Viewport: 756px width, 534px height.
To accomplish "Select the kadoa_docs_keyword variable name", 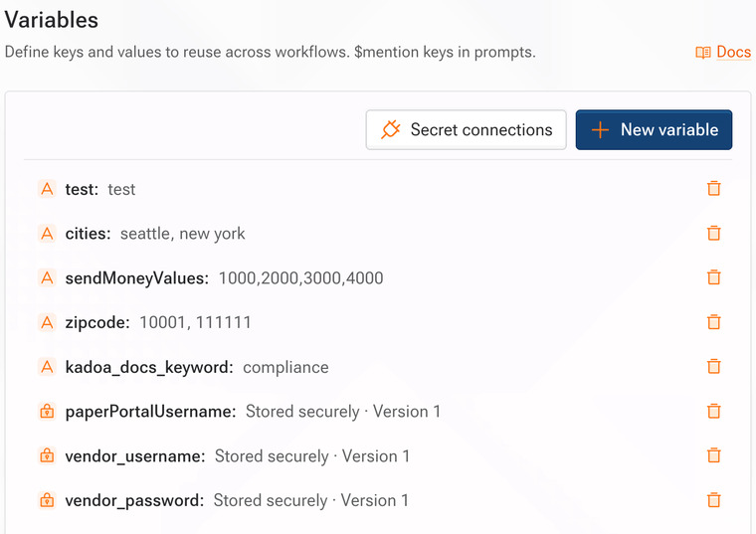I will tap(149, 367).
